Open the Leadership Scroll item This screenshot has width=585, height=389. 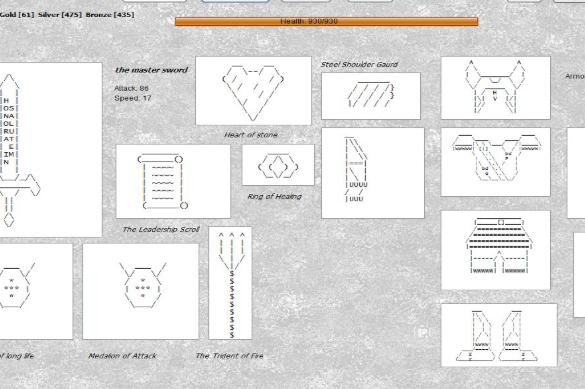point(173,181)
